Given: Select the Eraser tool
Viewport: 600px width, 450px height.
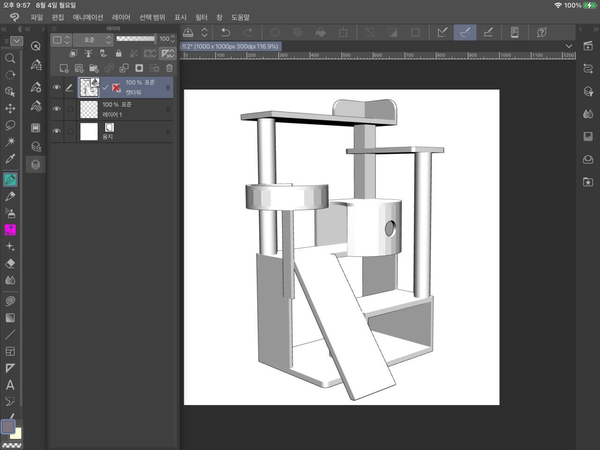Looking at the screenshot, I should pos(10,263).
